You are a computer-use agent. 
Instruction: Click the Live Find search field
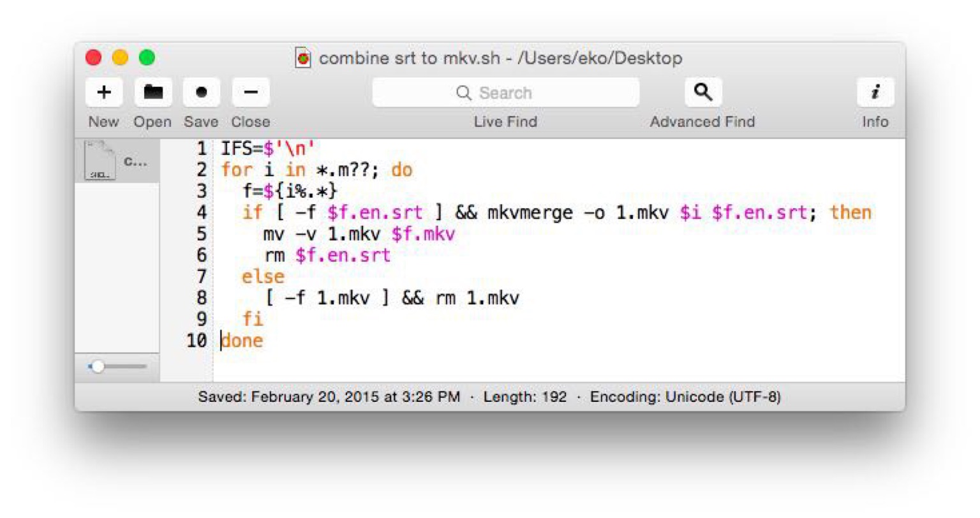pos(505,93)
